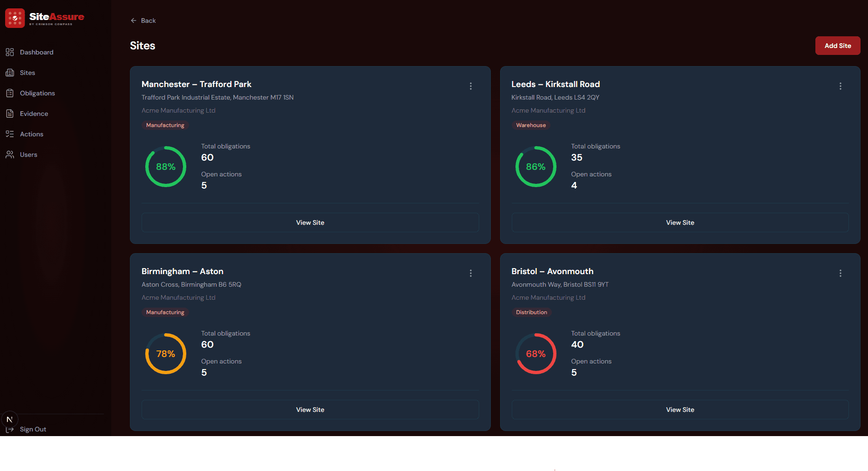Click total obligations value 60 on Birmingham card

207,344
